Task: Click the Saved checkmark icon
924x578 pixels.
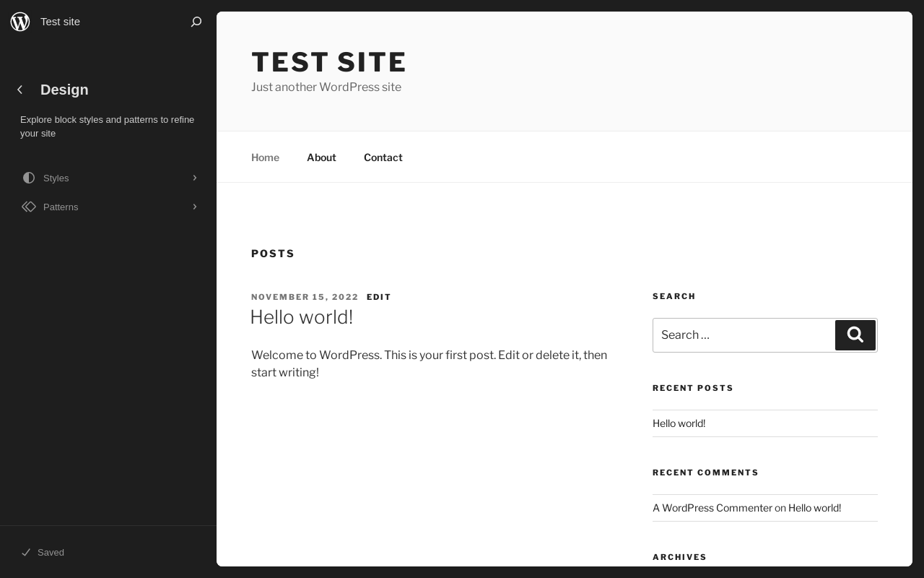Action: [x=26, y=552]
